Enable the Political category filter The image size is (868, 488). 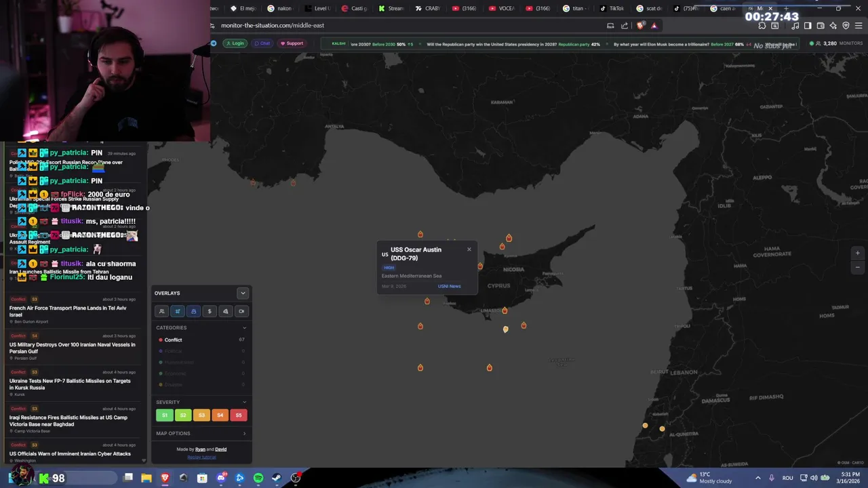pos(201,351)
